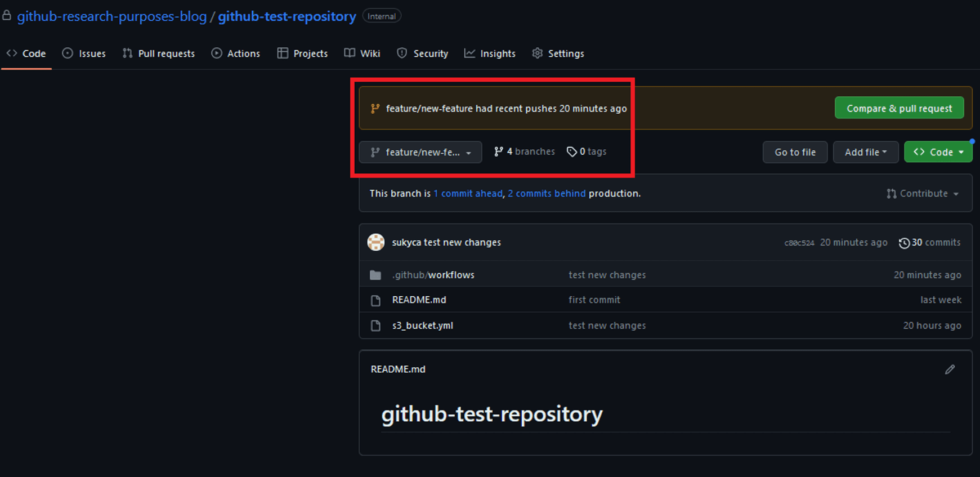Open the Contribute dropdown

[x=923, y=193]
